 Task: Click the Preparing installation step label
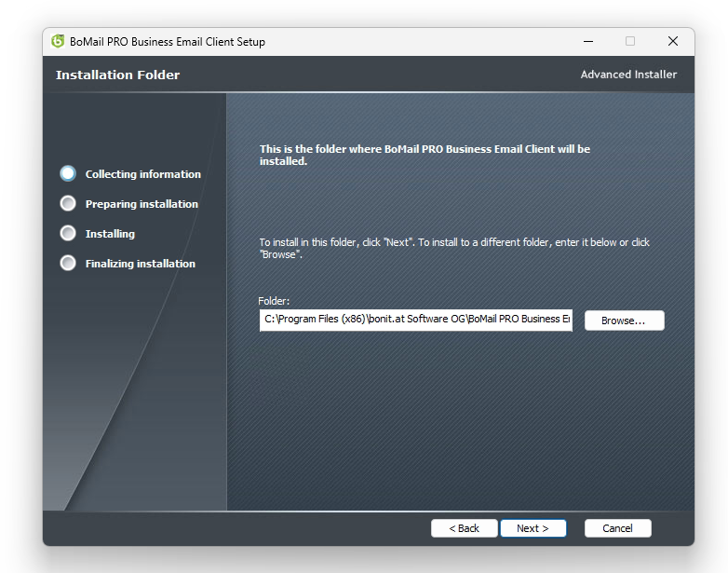point(142,204)
